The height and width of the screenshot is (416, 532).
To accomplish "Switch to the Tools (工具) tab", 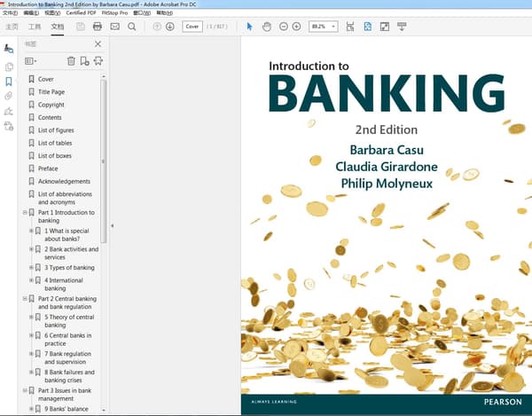I will [x=35, y=27].
